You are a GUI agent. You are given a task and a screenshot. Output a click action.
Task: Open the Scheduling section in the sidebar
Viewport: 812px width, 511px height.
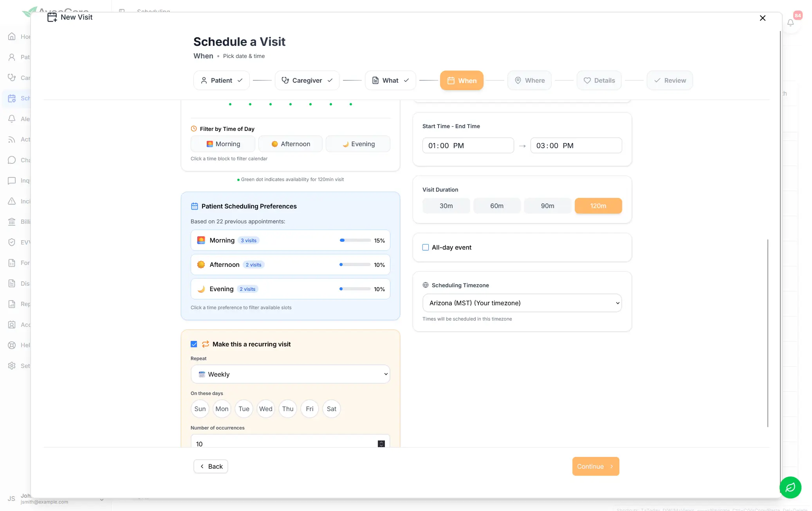(x=12, y=98)
